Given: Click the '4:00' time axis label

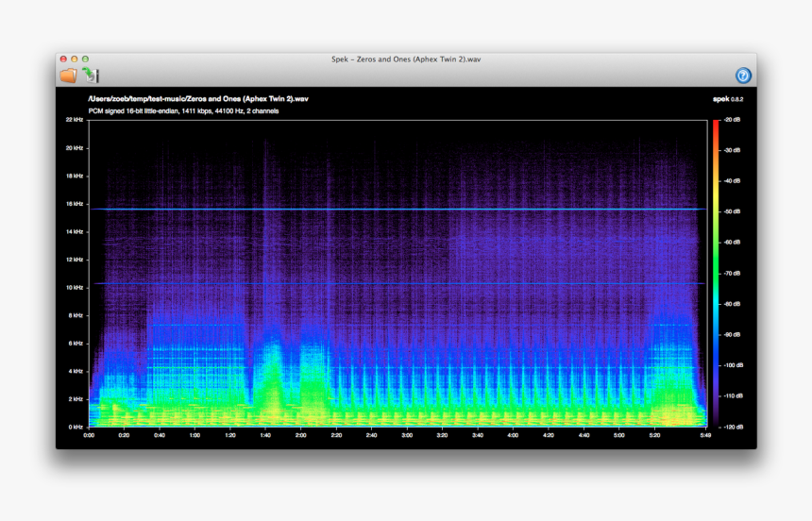Looking at the screenshot, I should pos(513,435).
